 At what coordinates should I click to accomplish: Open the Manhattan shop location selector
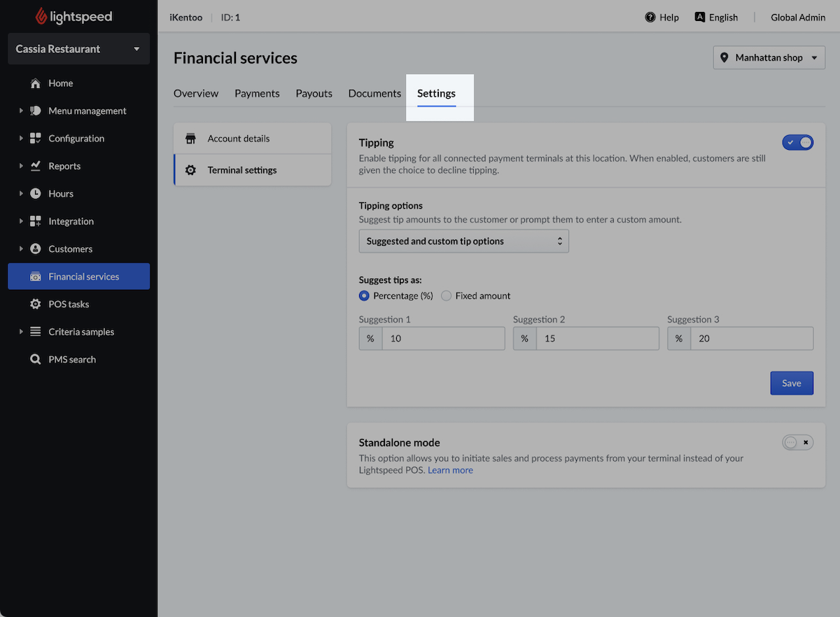[769, 57]
